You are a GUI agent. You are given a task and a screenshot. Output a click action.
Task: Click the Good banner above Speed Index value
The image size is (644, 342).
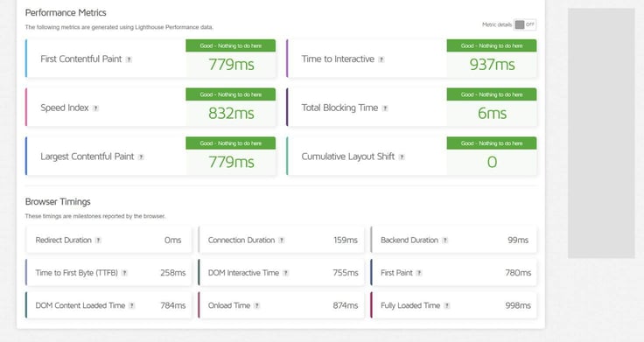231,94
